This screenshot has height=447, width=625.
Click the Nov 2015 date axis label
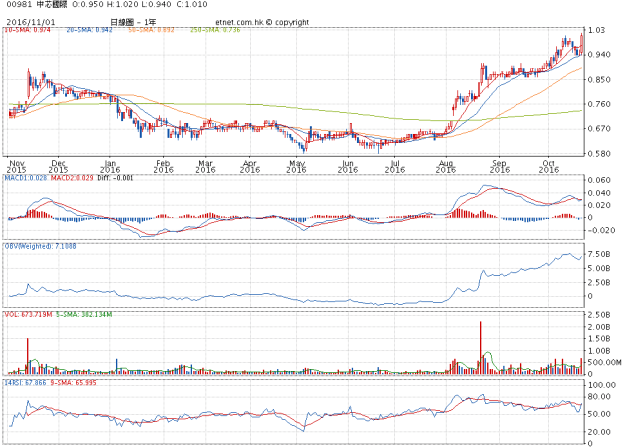click(x=16, y=166)
